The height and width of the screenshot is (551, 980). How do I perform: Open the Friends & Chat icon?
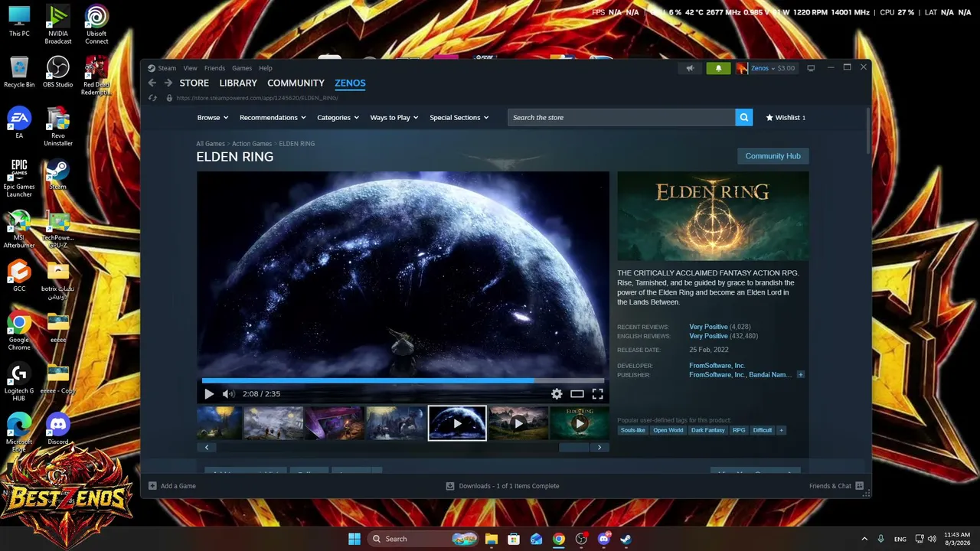859,486
